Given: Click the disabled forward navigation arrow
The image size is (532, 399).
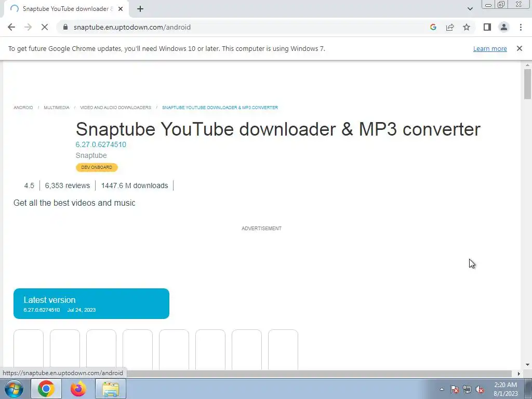Looking at the screenshot, I should coord(28,27).
